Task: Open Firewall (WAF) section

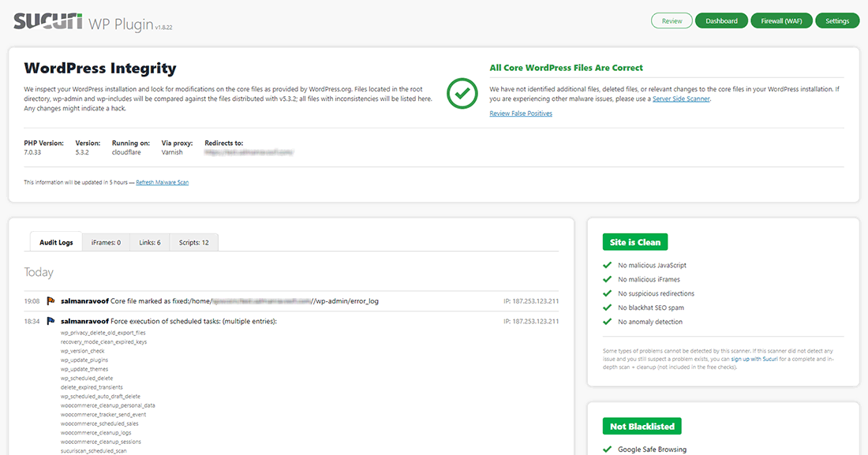Action: click(781, 21)
